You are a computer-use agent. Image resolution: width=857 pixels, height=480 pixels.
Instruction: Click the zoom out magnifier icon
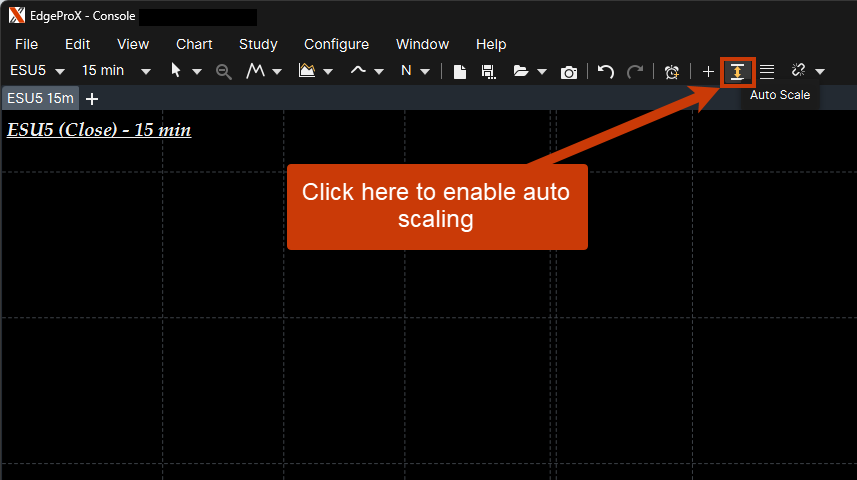pyautogui.click(x=224, y=71)
